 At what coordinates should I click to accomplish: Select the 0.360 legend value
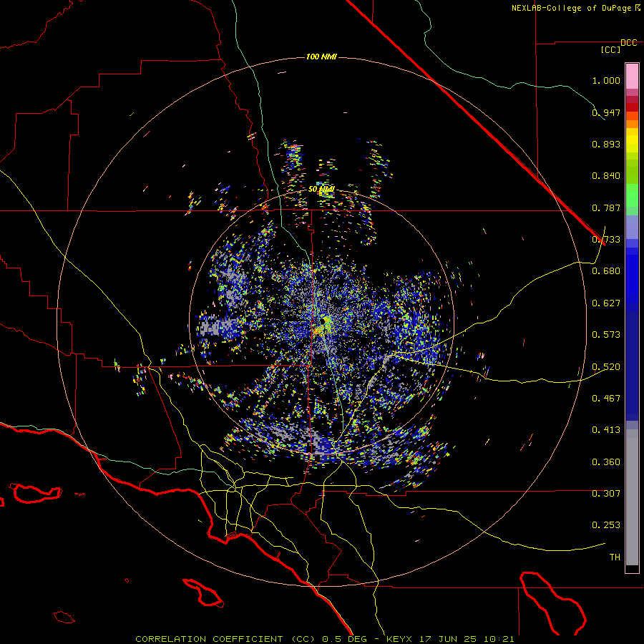tap(606, 462)
